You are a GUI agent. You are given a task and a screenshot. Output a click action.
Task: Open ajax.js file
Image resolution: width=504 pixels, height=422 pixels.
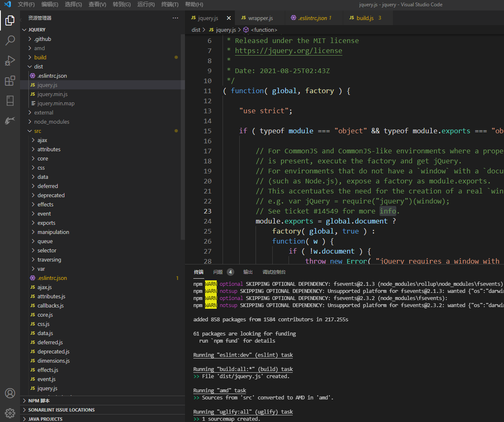(x=102, y=287)
